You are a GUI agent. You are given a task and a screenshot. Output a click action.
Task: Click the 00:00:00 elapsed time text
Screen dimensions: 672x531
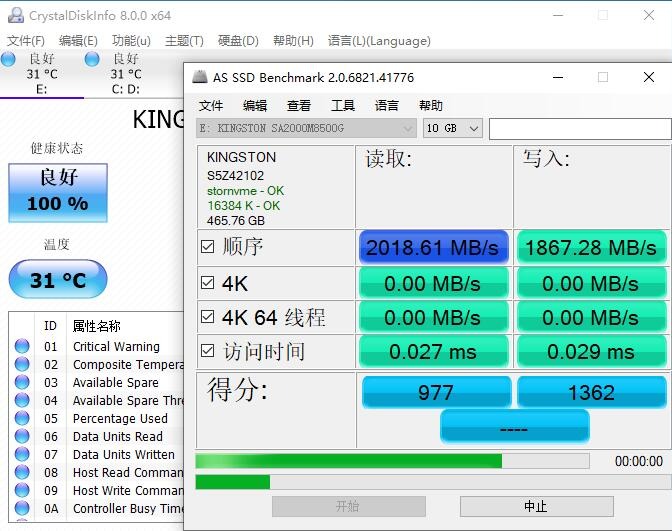click(639, 461)
